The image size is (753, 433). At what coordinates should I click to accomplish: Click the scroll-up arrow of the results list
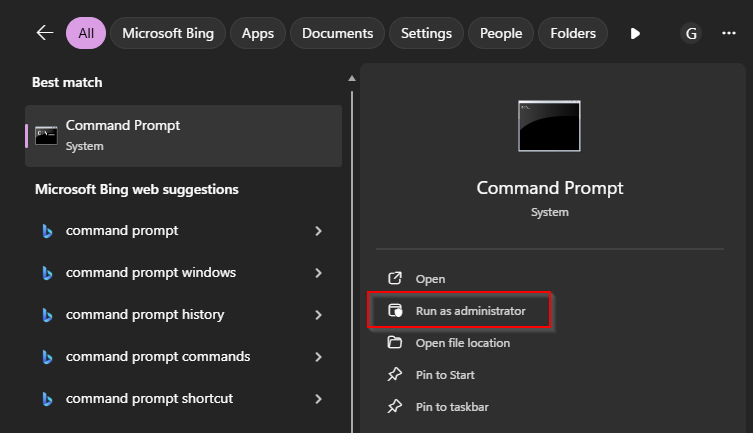pos(352,78)
